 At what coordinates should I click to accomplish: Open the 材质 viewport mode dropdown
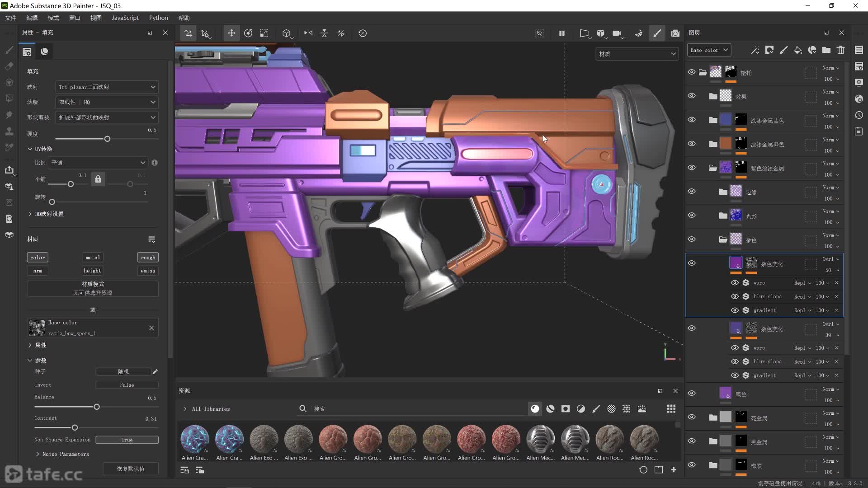click(637, 54)
